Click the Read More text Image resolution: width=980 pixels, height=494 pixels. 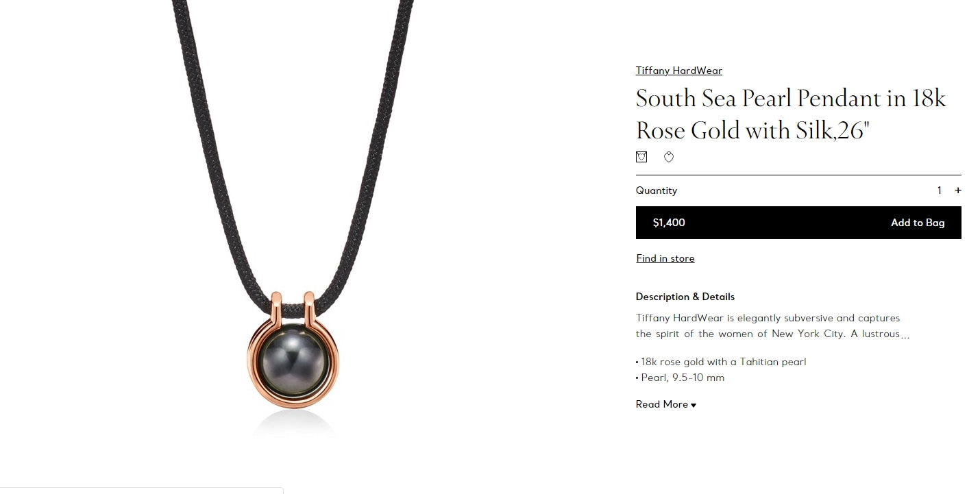click(662, 404)
